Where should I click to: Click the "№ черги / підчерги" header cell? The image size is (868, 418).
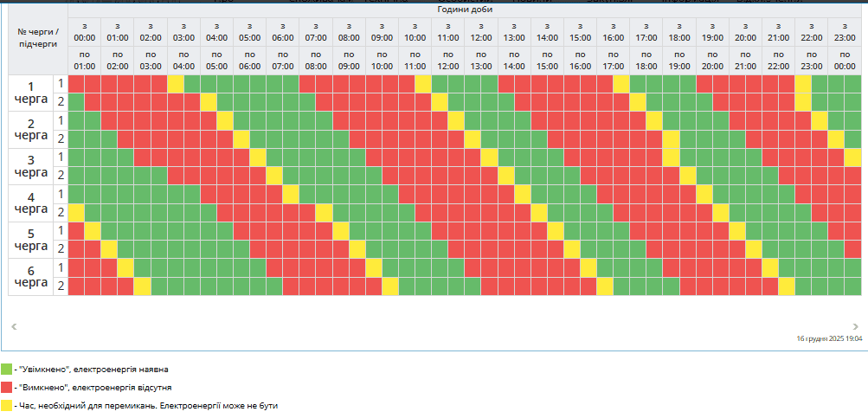click(38, 39)
